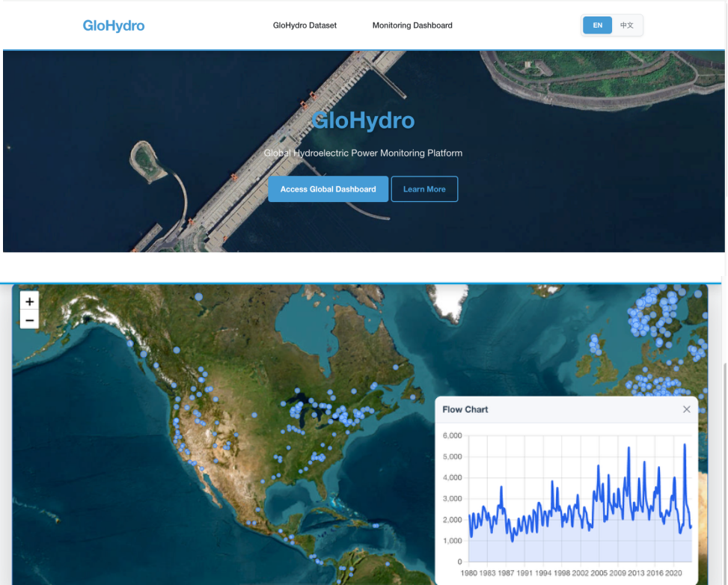Image resolution: width=728 pixels, height=585 pixels.
Task: Click the highest flow peak near 2020
Action: 684,445
